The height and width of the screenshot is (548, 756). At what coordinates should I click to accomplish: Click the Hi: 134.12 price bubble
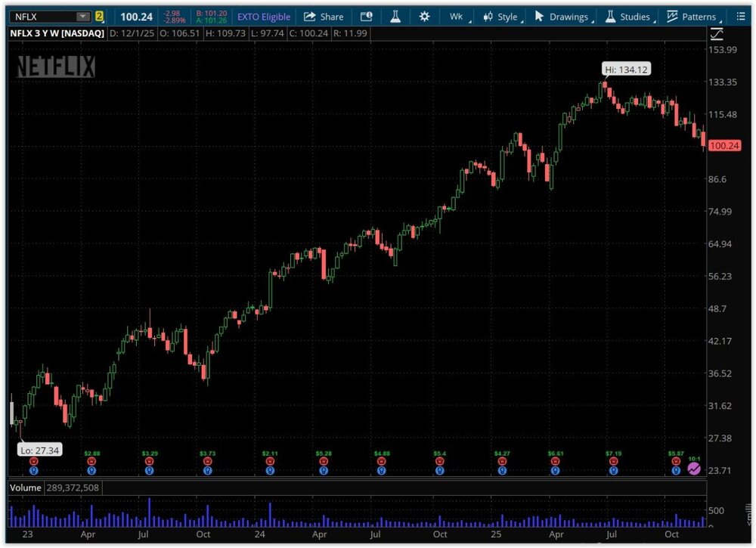(627, 70)
